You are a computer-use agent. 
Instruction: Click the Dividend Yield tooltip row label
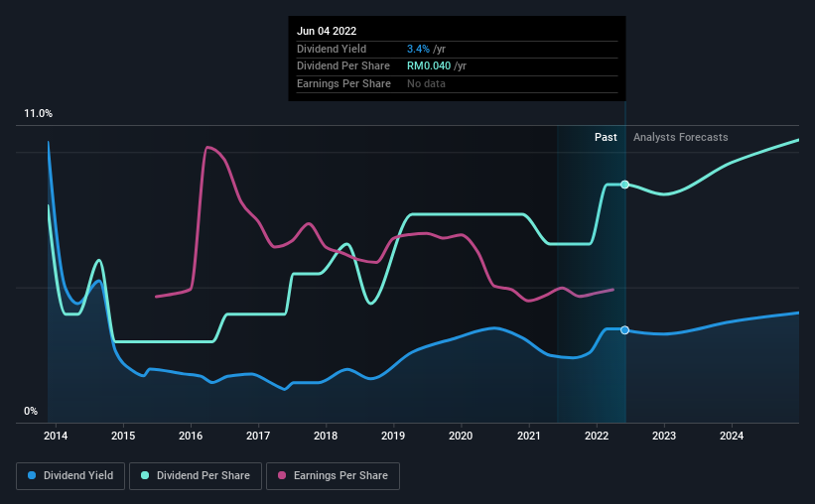pos(332,49)
